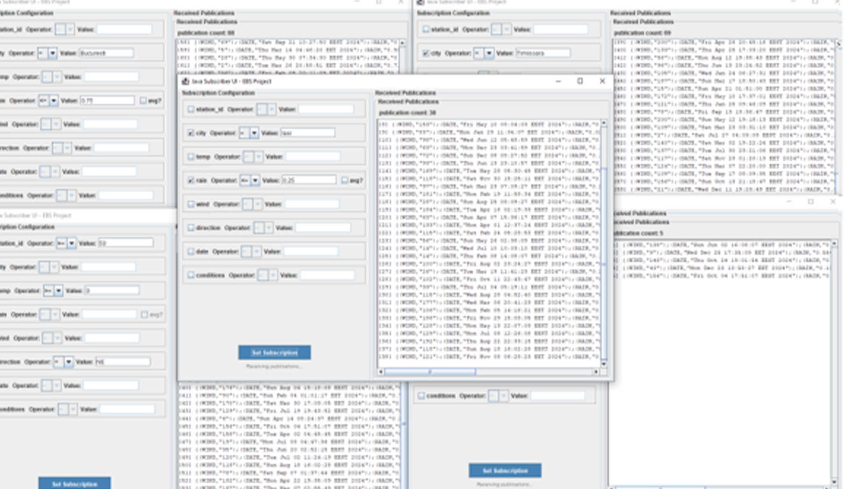Click the Set Subscription button under the conditions row behind the front window

tap(505, 471)
